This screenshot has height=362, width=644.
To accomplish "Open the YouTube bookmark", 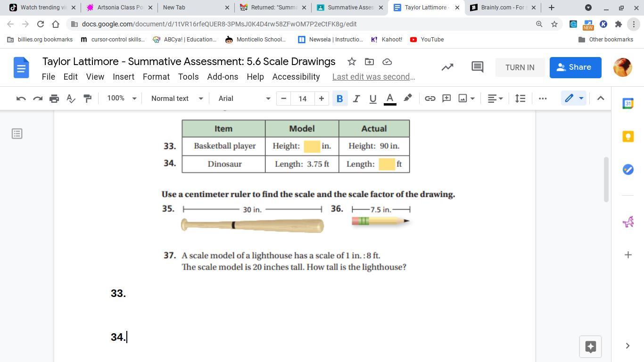I will coord(427,40).
